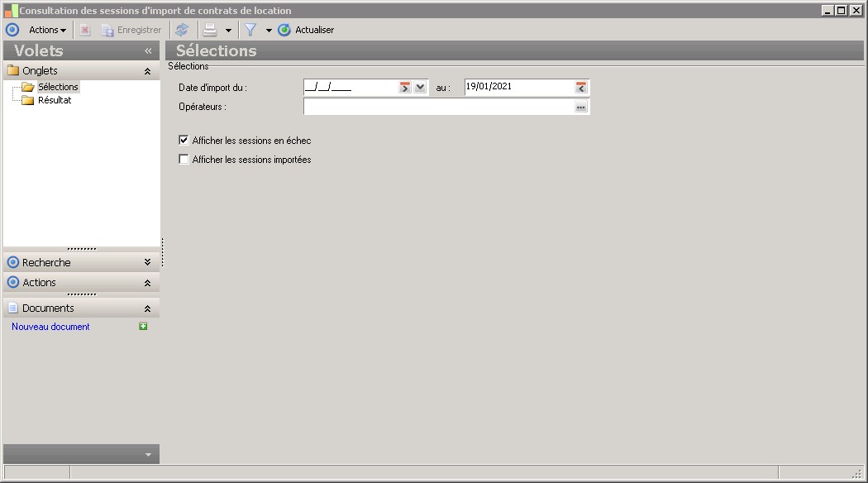Click the green plus icon for new document
The image size is (868, 483).
tap(143, 326)
